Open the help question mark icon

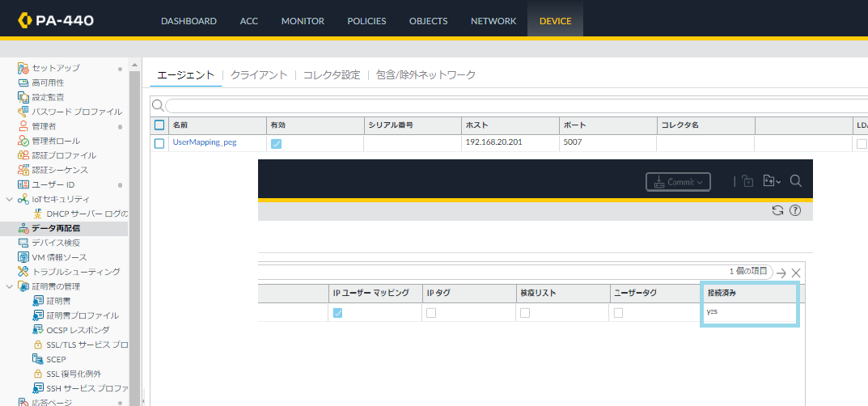pyautogui.click(x=795, y=210)
